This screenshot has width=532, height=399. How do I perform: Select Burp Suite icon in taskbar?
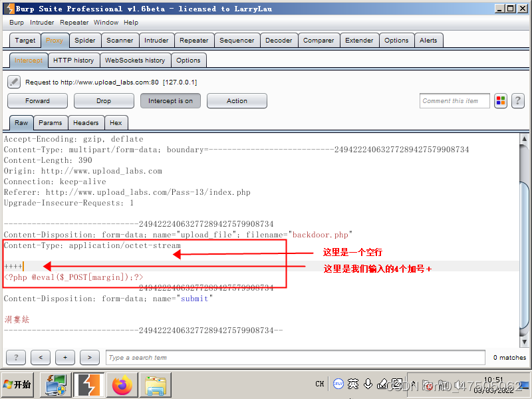(89, 385)
